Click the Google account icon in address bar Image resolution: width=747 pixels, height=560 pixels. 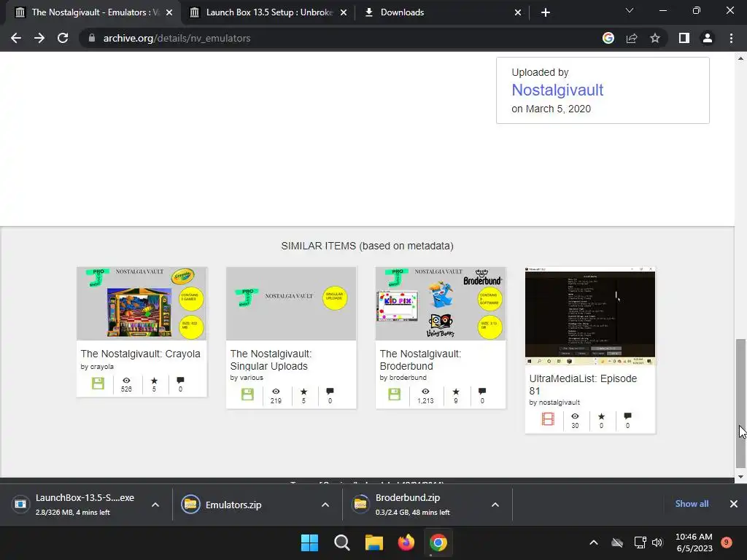tap(608, 38)
